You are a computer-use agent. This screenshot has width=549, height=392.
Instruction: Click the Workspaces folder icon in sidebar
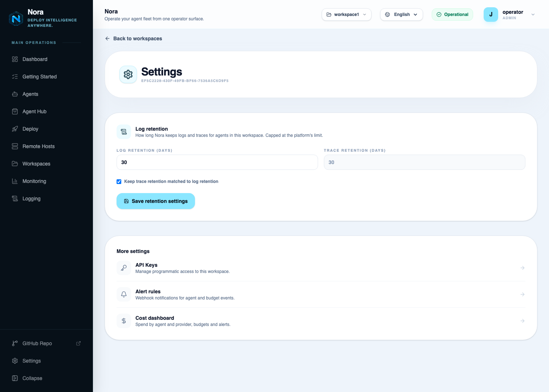(x=15, y=164)
